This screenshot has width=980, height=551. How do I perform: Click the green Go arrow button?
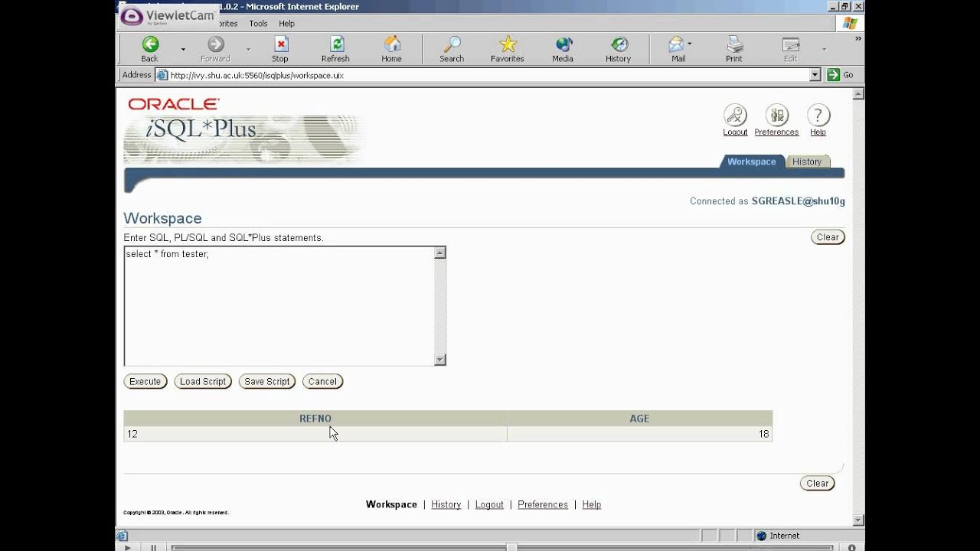(x=833, y=75)
